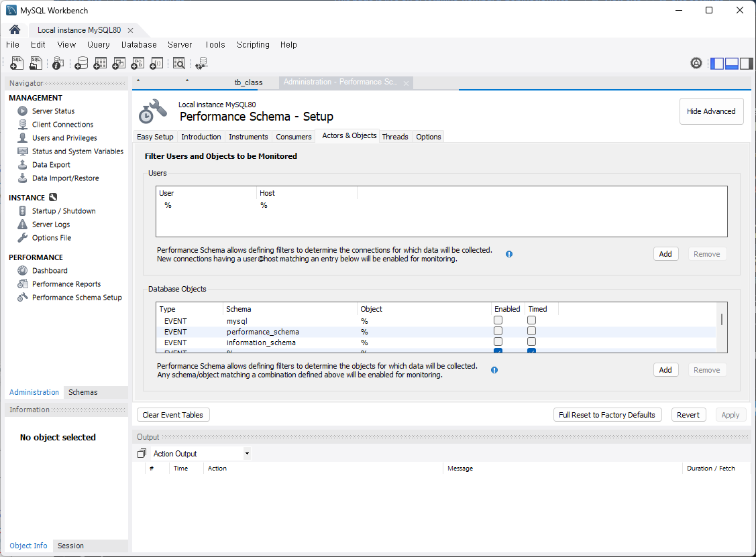756x557 pixels.
Task: Switch to the Threads tab
Action: (x=395, y=137)
